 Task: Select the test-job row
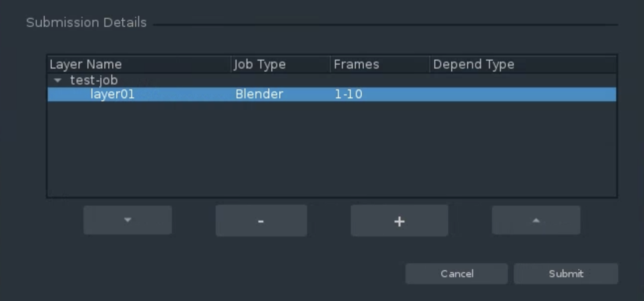(x=331, y=80)
